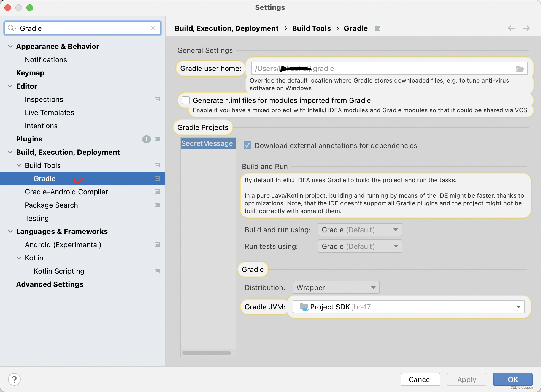The height and width of the screenshot is (392, 541).
Task: Toggle Download external annotations for dependencies
Action: tap(247, 146)
